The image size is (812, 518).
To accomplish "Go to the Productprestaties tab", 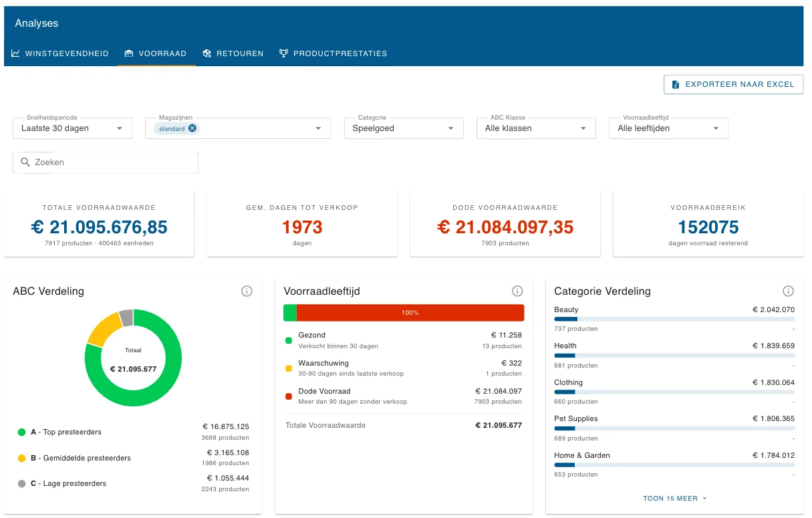I will click(333, 53).
